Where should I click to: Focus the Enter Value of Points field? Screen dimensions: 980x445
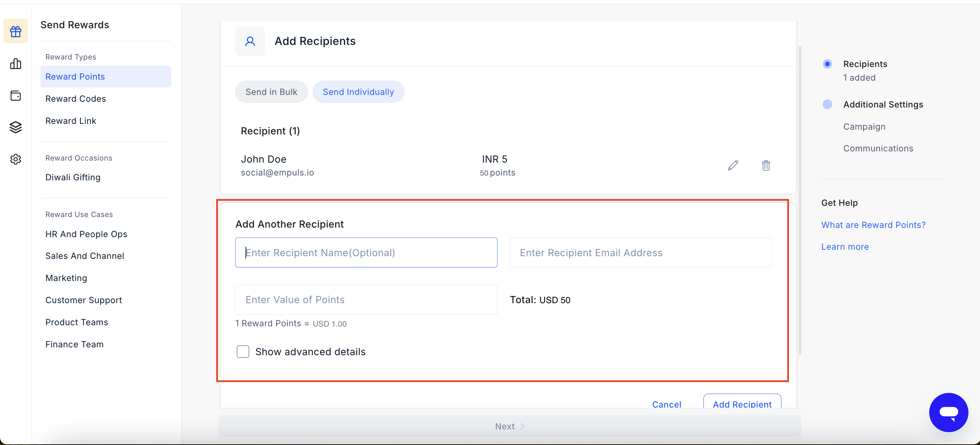click(x=366, y=300)
